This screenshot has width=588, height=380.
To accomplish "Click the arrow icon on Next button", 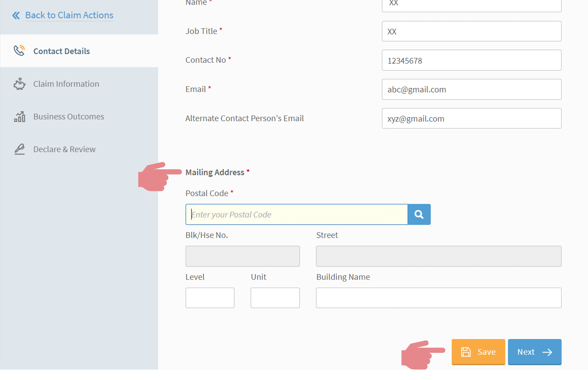I will click(547, 352).
